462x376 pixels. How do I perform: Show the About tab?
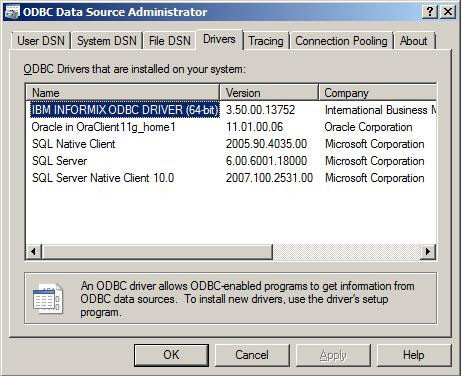tap(414, 41)
